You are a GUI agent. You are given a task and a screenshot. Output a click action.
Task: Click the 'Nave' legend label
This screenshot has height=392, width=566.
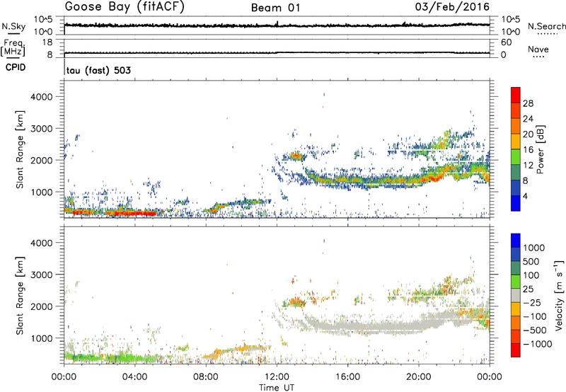pos(538,50)
